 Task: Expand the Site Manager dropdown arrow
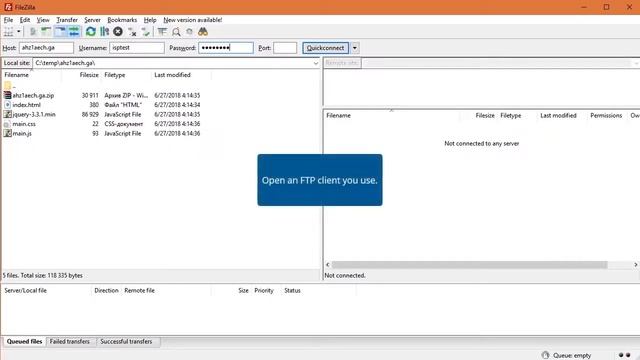click(18, 32)
